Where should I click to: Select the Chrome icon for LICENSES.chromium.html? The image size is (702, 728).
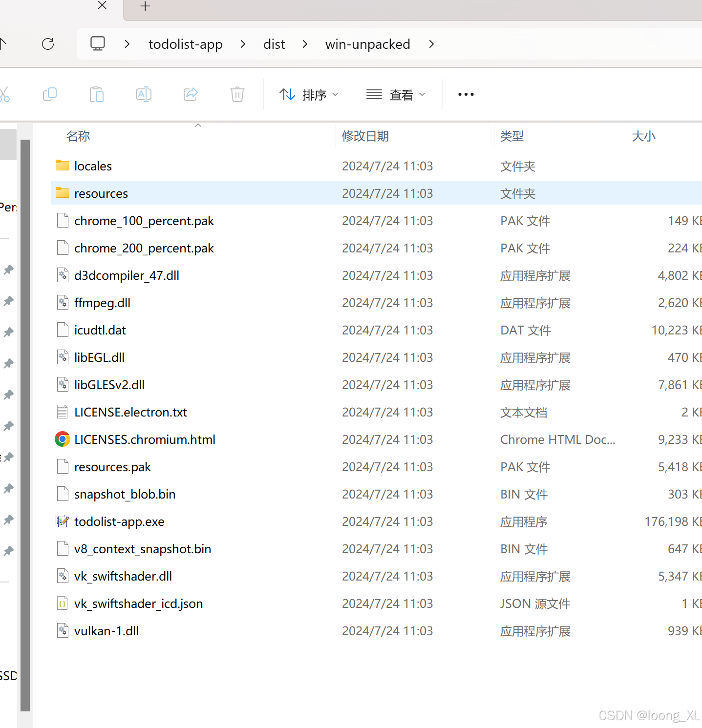[63, 439]
